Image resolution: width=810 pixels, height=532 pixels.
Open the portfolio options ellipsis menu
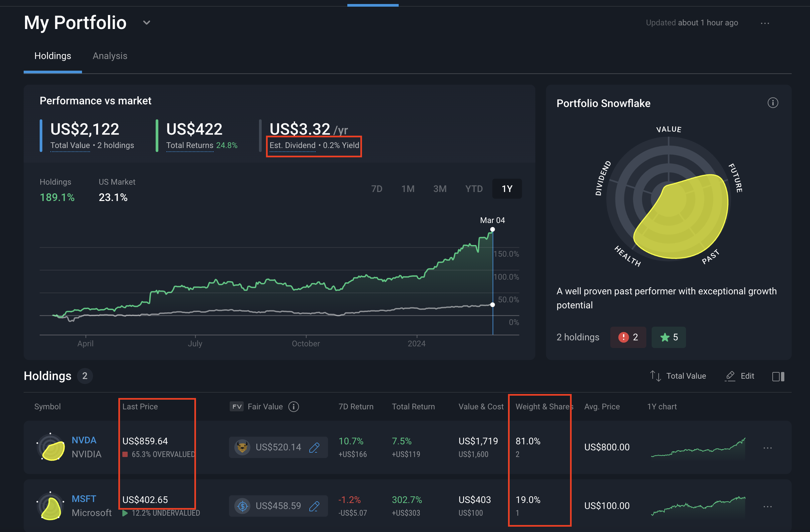[x=765, y=23]
